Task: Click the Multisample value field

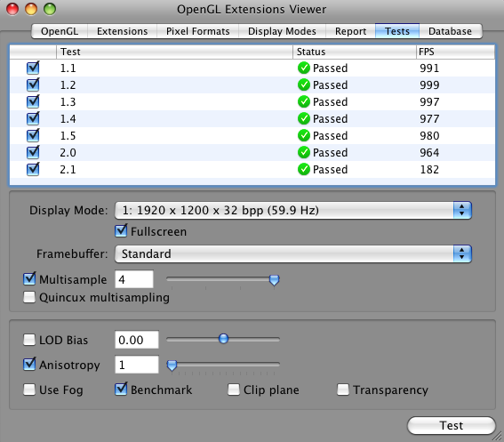Action: (x=134, y=279)
